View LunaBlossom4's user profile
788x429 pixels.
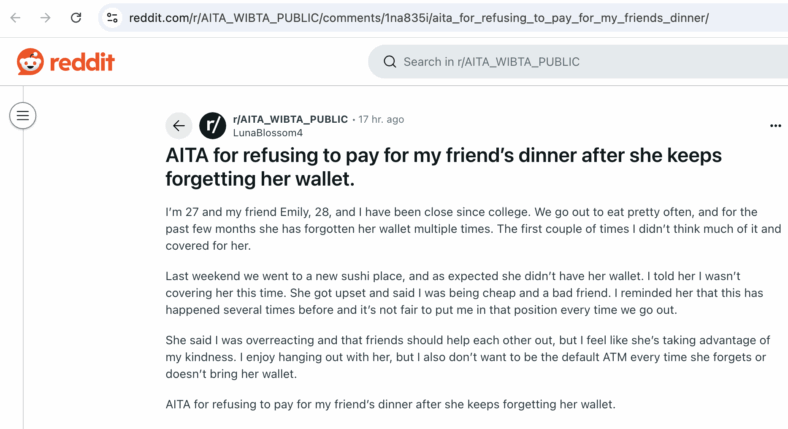click(268, 133)
